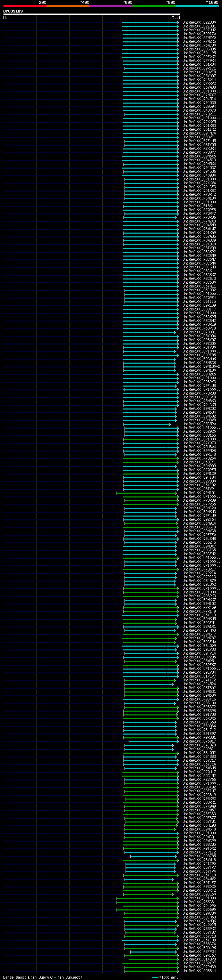Select the query title BP039189
The image size is (222, 980).
(13, 11)
